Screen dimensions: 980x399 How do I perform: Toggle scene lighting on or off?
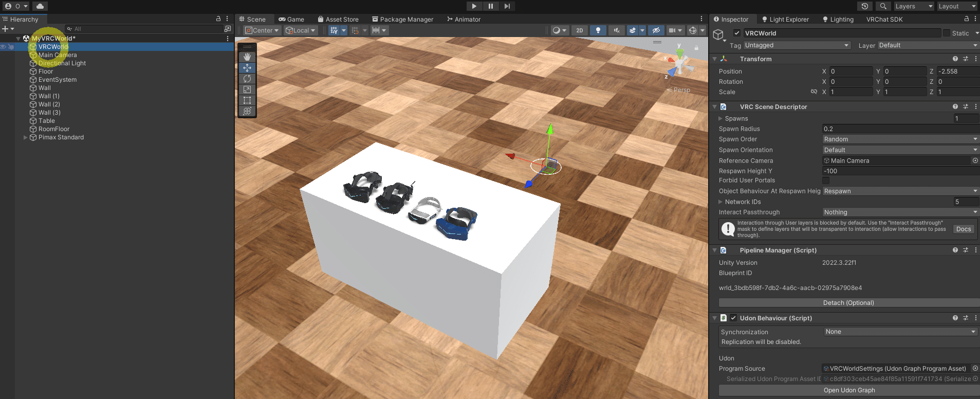click(598, 30)
